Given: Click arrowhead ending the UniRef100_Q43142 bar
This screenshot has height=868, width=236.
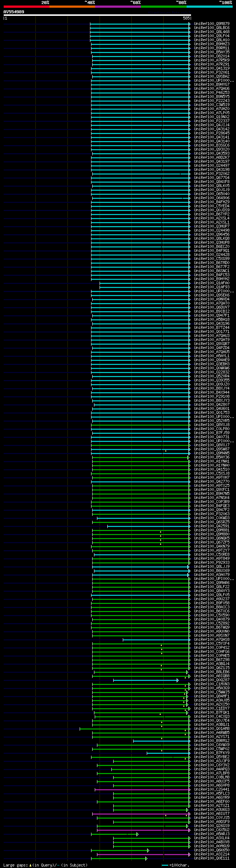Looking at the screenshot, I should pyautogui.click(x=190, y=129).
